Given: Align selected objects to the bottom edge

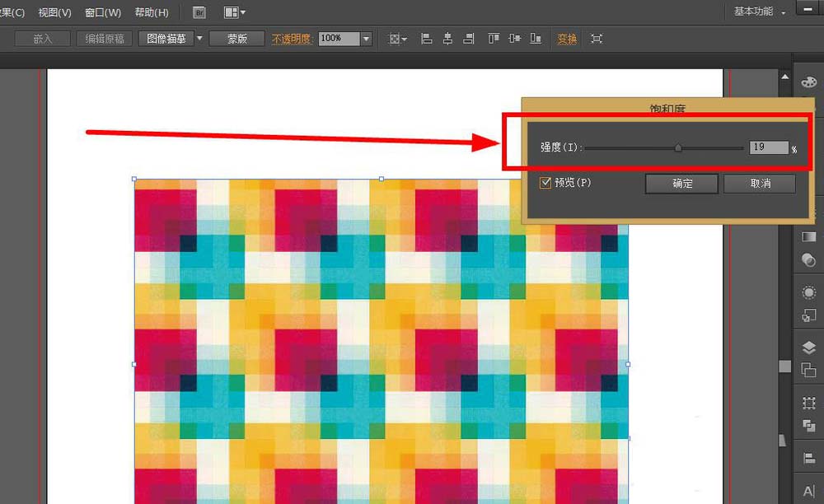Looking at the screenshot, I should [536, 39].
